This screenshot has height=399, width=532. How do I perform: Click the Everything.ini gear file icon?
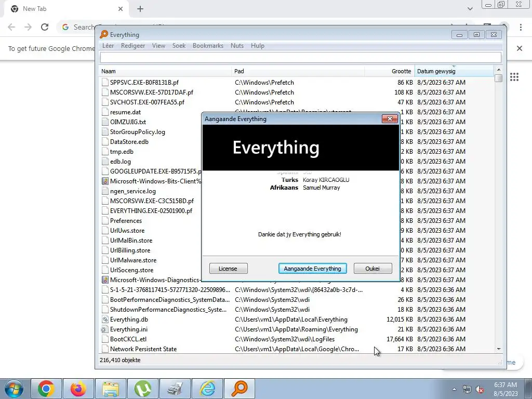[104, 329]
